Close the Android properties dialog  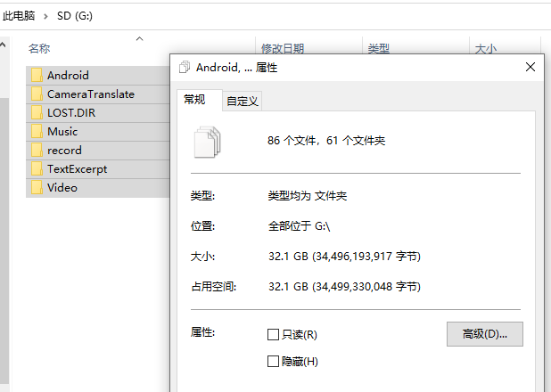pyautogui.click(x=530, y=67)
